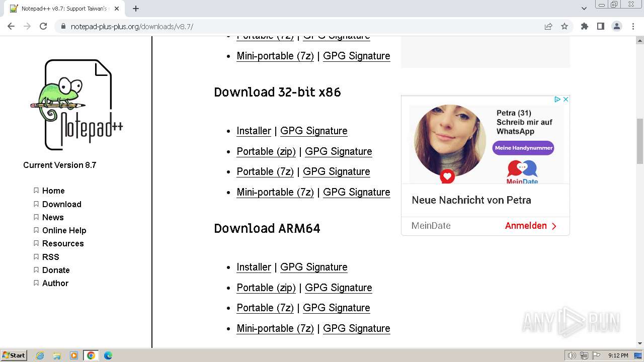
Task: Click GPG Signature for 32-bit Portable zip
Action: click(339, 151)
